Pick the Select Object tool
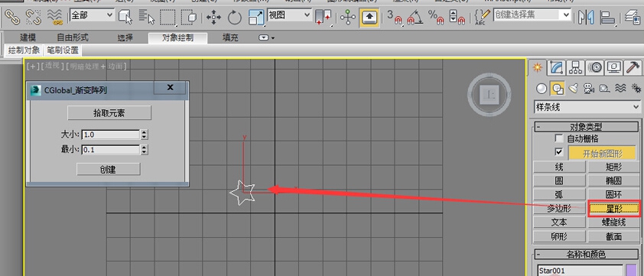 click(x=125, y=18)
